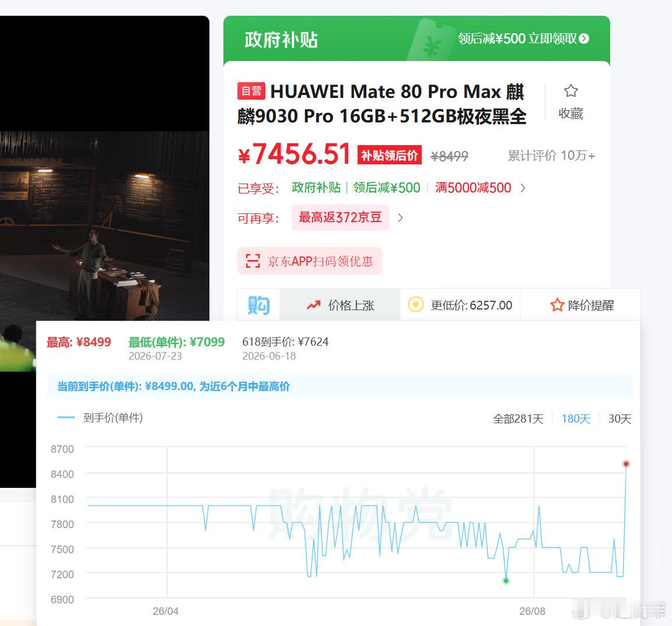Expand promotions chevron after 满5000减500
The image size is (672, 626).
pyautogui.click(x=523, y=188)
